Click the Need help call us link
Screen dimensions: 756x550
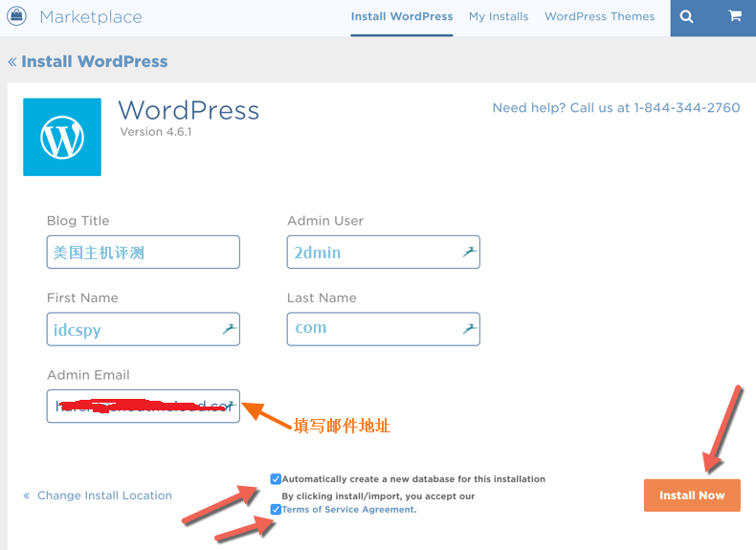(616, 107)
